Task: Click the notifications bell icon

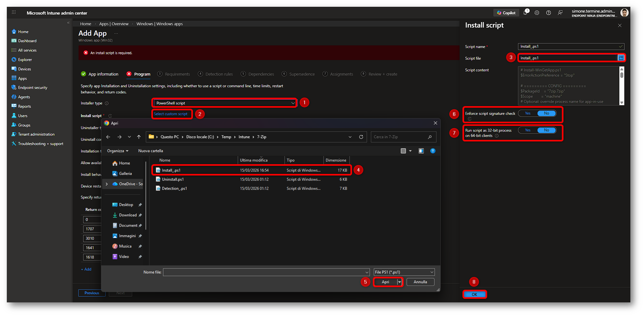Action: coord(525,13)
